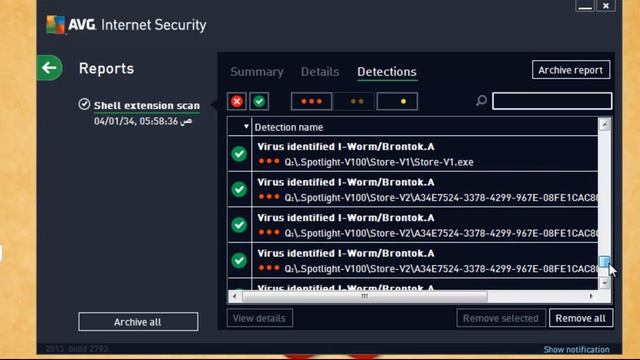Click the AVG logo icon
Viewport: 640px width, 360px height.
tap(55, 24)
